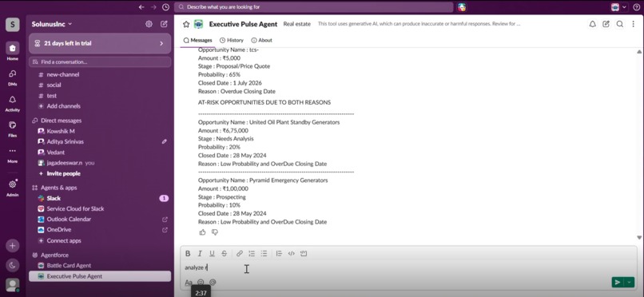
Task: Open Files in the left rail
Action: click(12, 129)
